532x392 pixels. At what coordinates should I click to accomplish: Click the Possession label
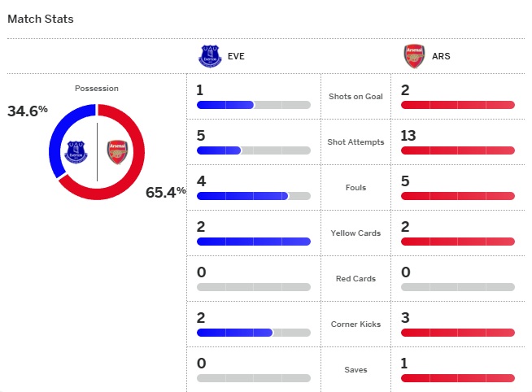tap(96, 88)
